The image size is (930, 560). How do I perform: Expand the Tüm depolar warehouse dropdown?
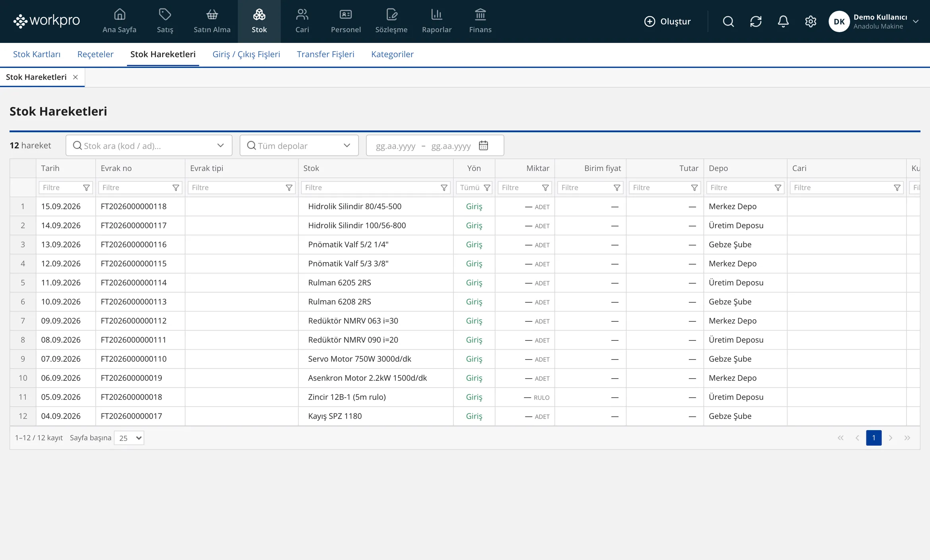(347, 145)
